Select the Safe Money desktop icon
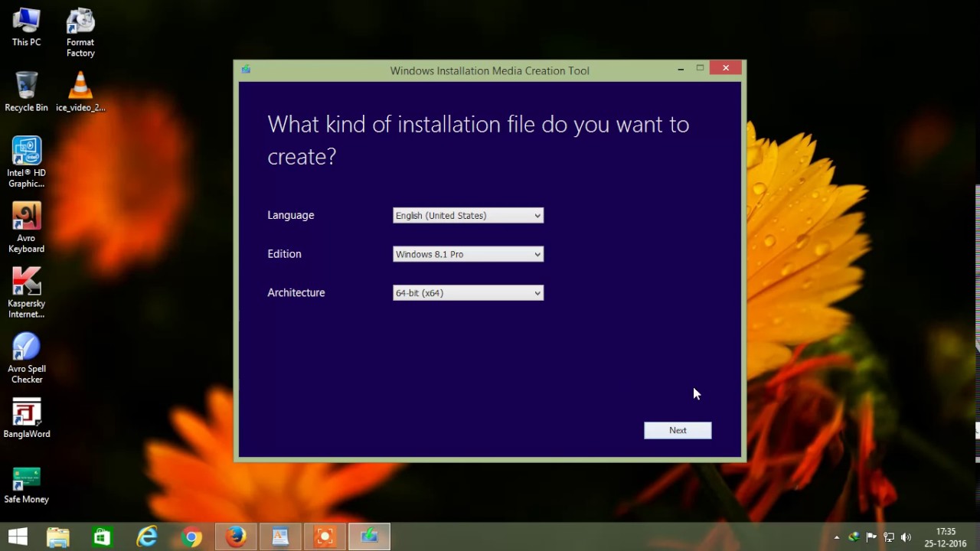Screen dimensions: 980x551 pyautogui.click(x=26, y=485)
